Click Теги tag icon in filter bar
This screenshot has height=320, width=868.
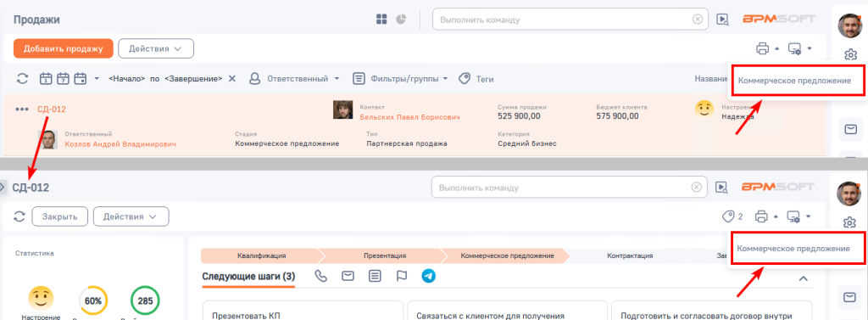(465, 79)
